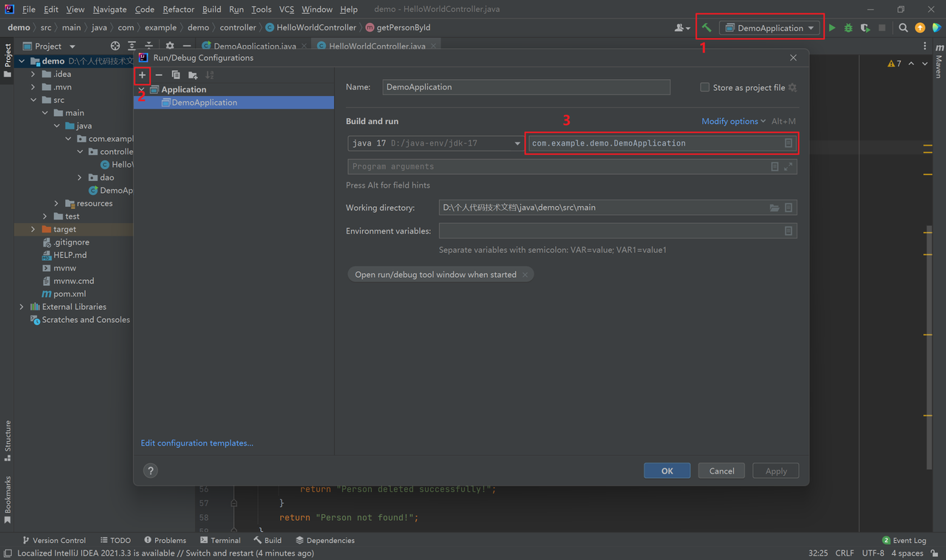The image size is (946, 560).
Task: Open Edit configuration templates link
Action: coord(197,443)
